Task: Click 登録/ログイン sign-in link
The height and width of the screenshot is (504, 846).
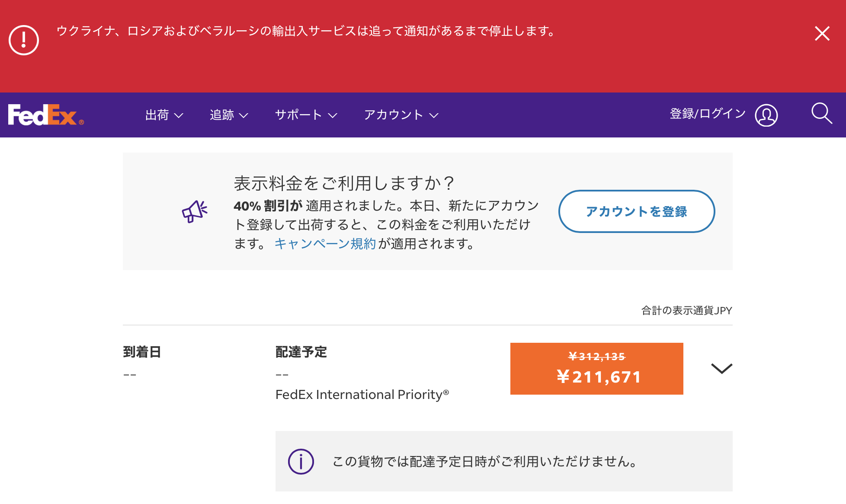Action: click(x=708, y=114)
